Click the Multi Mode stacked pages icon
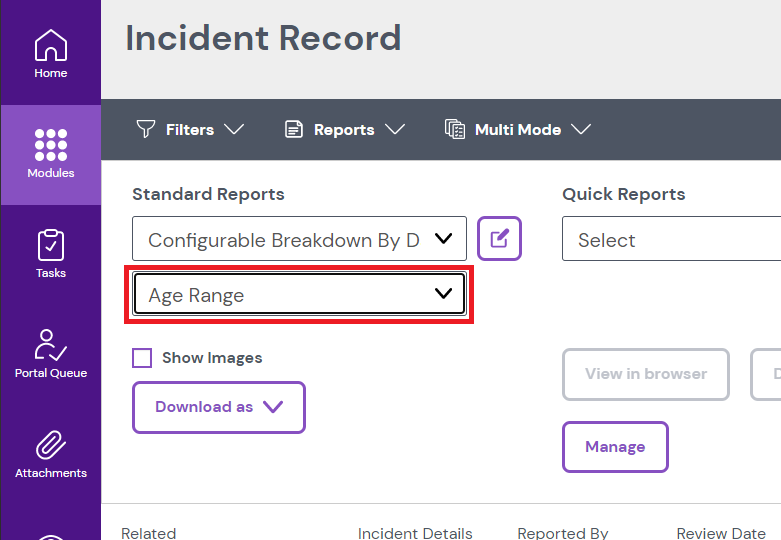 pyautogui.click(x=455, y=129)
